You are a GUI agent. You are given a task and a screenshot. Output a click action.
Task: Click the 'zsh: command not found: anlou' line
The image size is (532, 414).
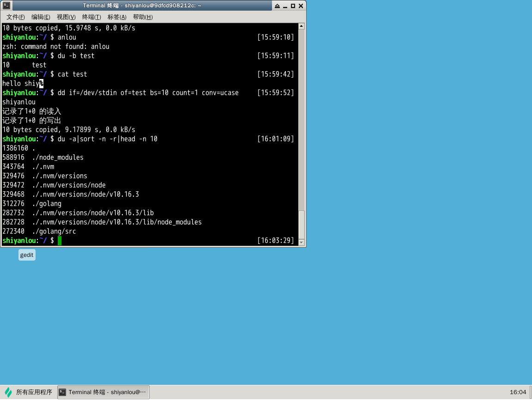[56, 47]
